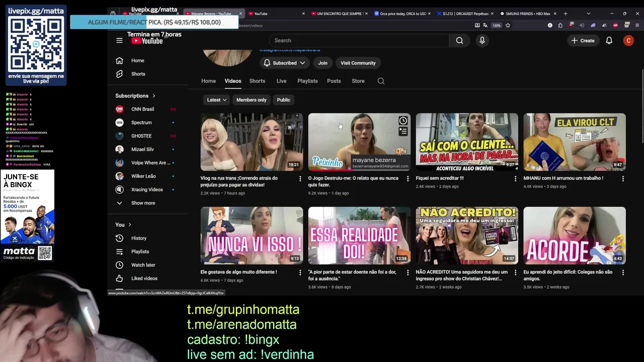644x362 pixels.
Task: Switch to channel Shorts tab
Action: pyautogui.click(x=257, y=81)
